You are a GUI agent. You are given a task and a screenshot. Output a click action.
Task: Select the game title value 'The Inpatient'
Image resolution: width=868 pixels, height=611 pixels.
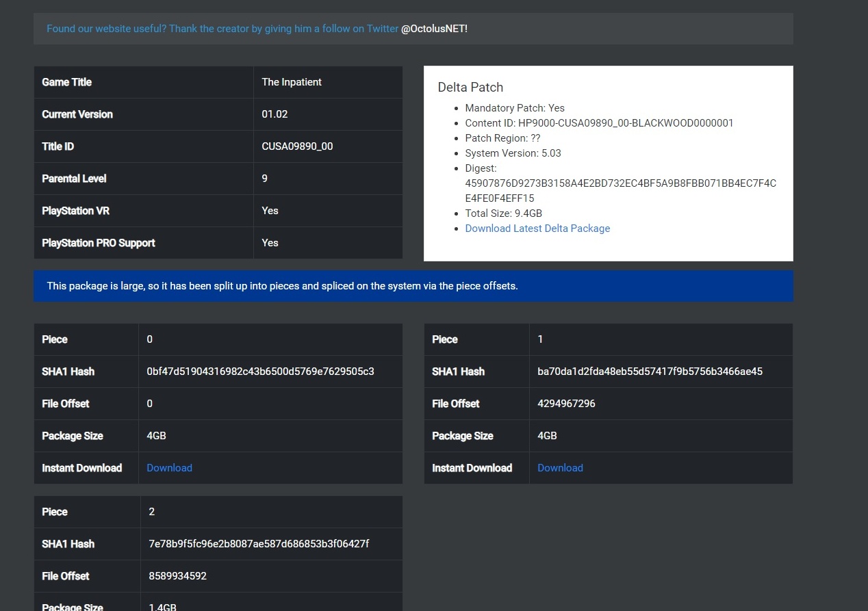[292, 82]
